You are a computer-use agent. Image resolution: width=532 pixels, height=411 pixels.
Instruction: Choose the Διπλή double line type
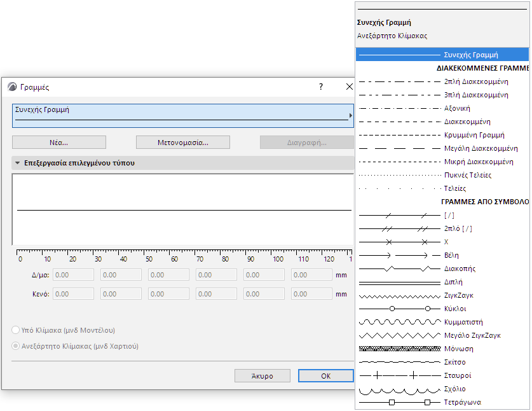pos(442,282)
